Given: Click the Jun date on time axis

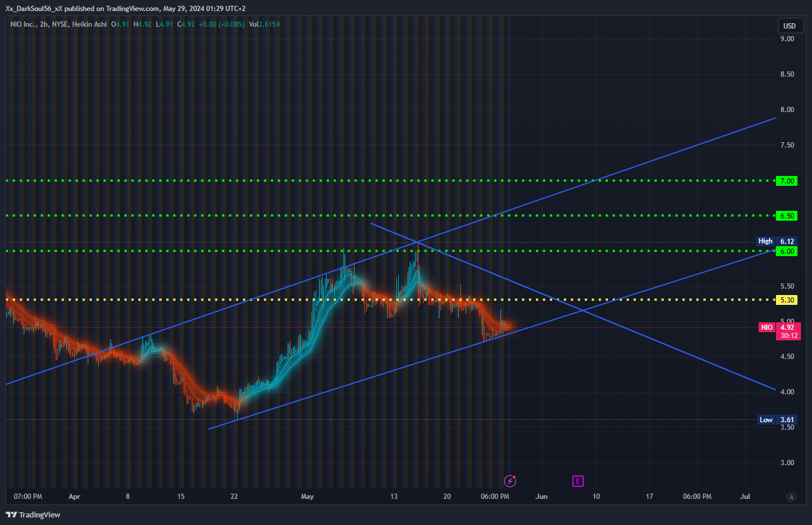Looking at the screenshot, I should point(541,497).
